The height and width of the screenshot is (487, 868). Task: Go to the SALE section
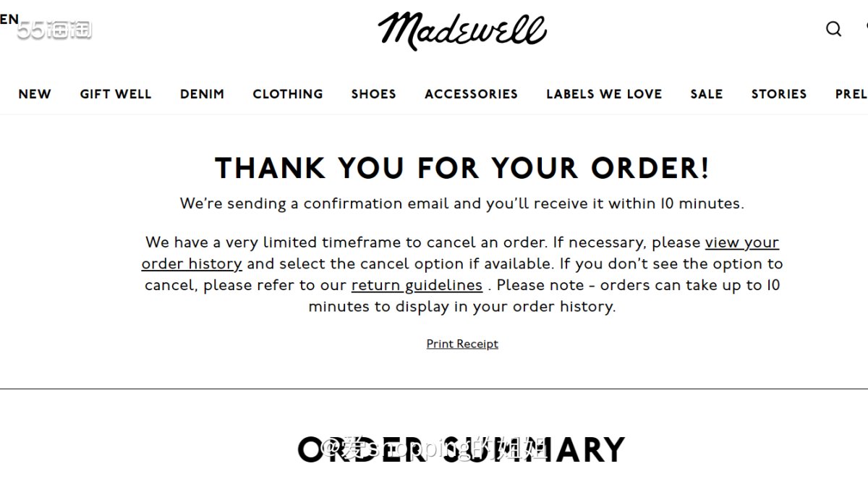click(706, 94)
